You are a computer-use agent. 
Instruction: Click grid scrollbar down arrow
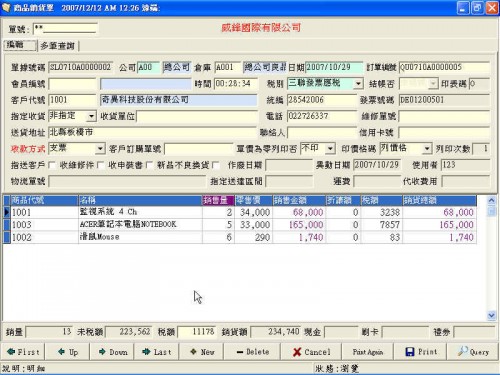tap(491, 315)
